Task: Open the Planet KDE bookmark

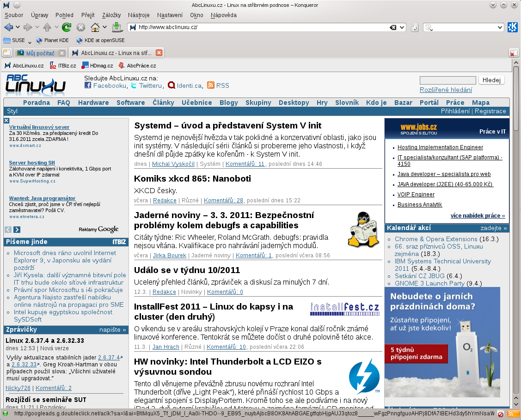Action: click(x=53, y=40)
